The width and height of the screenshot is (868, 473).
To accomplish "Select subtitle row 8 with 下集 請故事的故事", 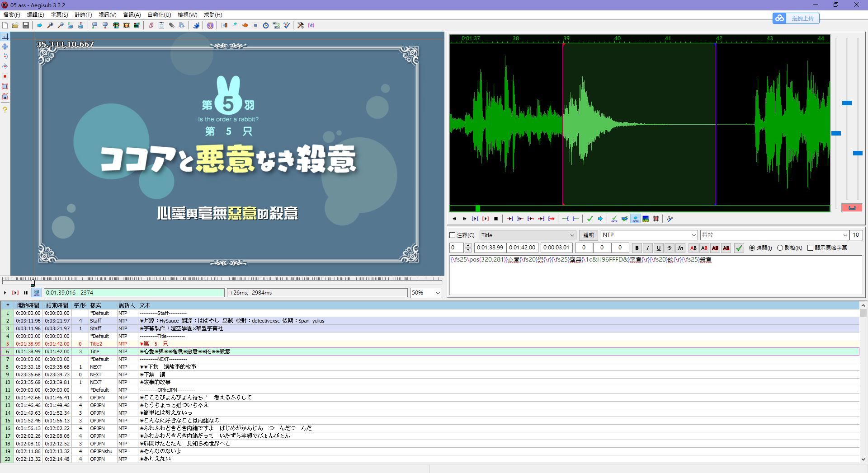I will pyautogui.click(x=429, y=367).
